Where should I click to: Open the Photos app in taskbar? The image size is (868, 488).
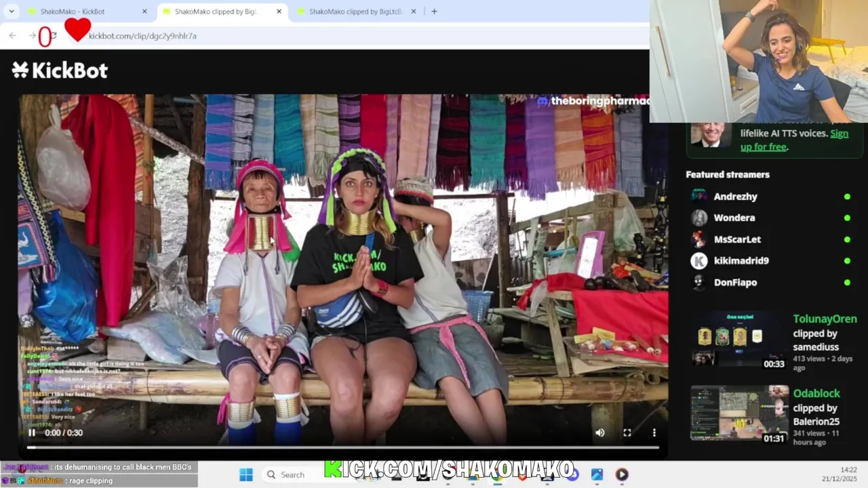(597, 474)
